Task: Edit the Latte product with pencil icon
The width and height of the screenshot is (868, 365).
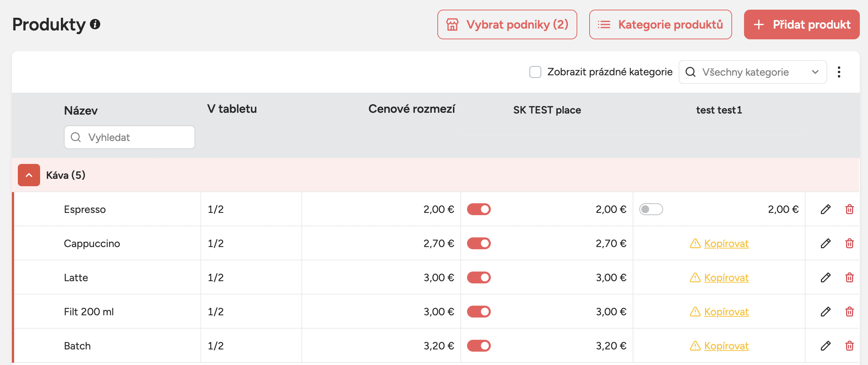Action: 825,277
